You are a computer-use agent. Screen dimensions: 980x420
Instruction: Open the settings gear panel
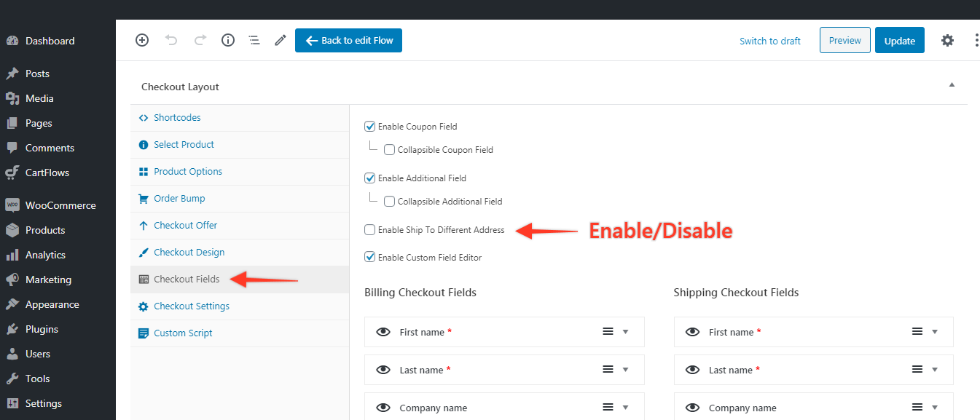pyautogui.click(x=947, y=40)
